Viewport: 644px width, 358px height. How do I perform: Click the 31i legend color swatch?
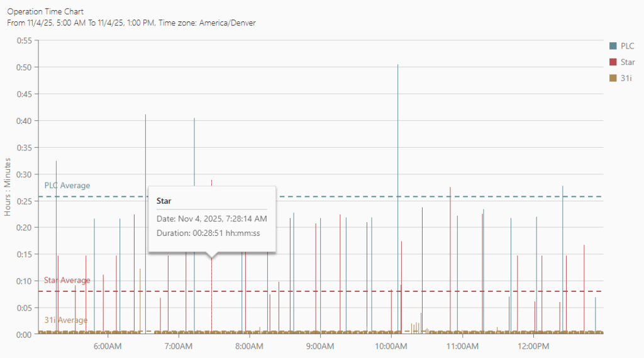tap(613, 78)
